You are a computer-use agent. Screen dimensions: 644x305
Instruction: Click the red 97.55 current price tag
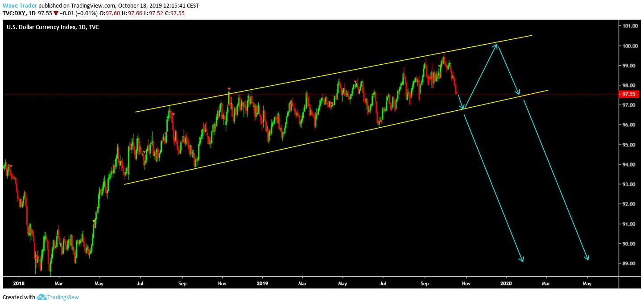pos(629,94)
